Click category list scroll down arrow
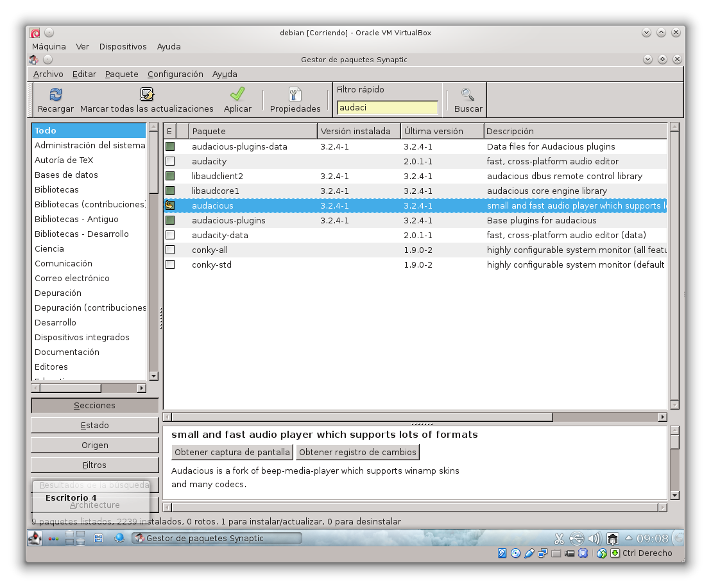 (154, 376)
